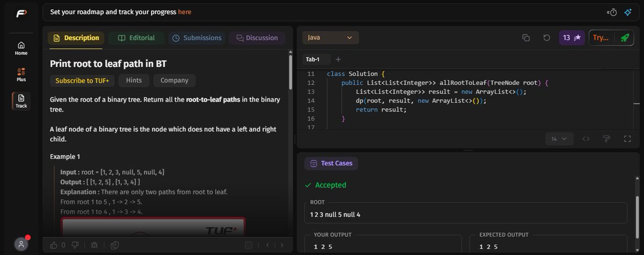Image resolution: width=644 pixels, height=255 pixels.
Task: Click the Accepted status text
Action: (331, 185)
